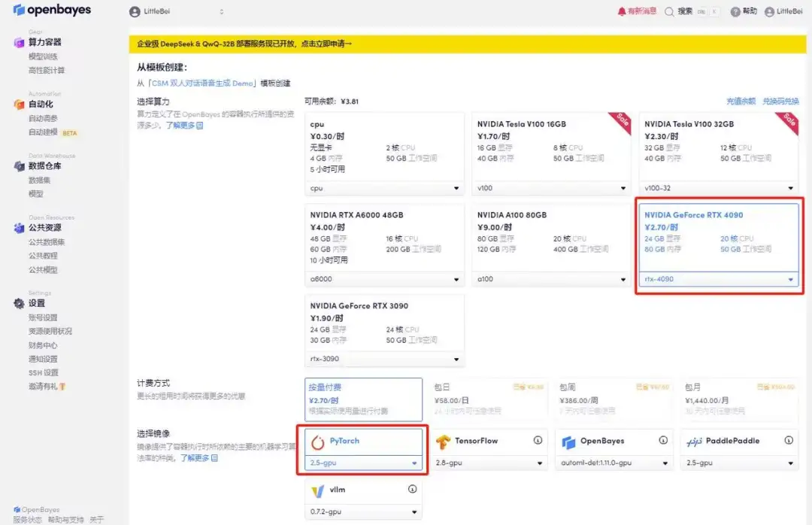This screenshot has width=812, height=525.
Task: Click the help question mark icon
Action: [x=735, y=12]
